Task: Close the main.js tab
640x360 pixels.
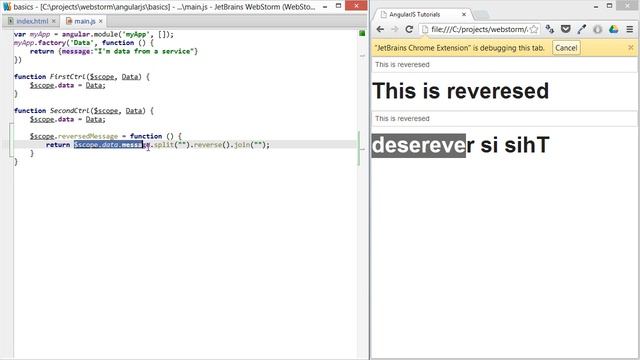Action: [x=101, y=21]
